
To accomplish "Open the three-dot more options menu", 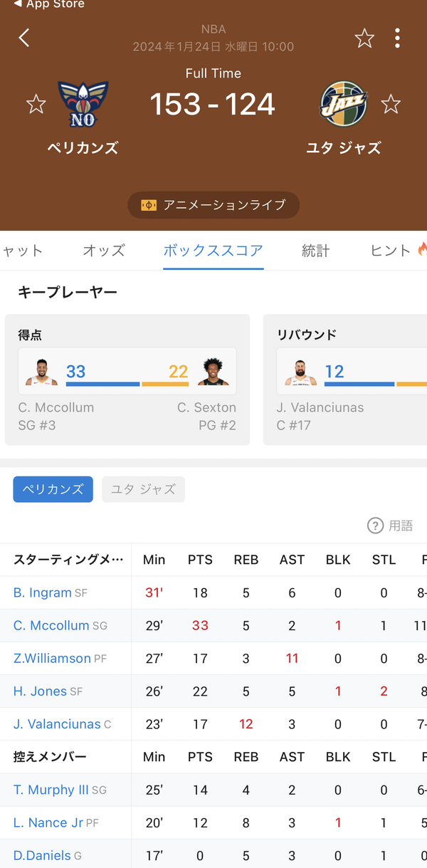I will coord(397,38).
